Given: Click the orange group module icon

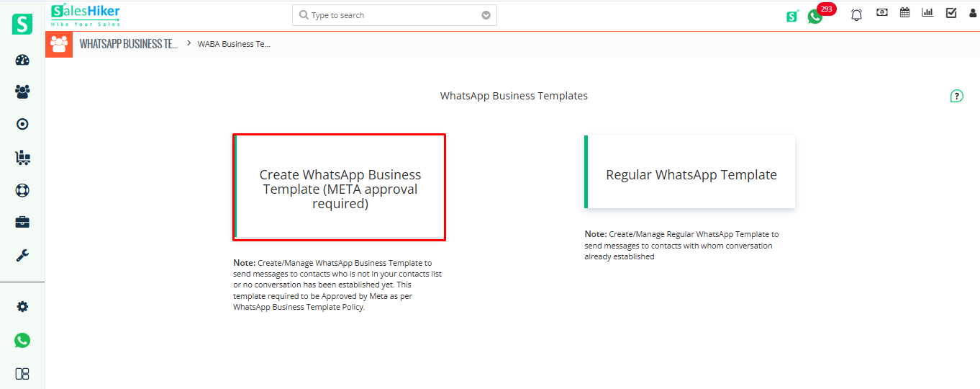Looking at the screenshot, I should [x=59, y=44].
